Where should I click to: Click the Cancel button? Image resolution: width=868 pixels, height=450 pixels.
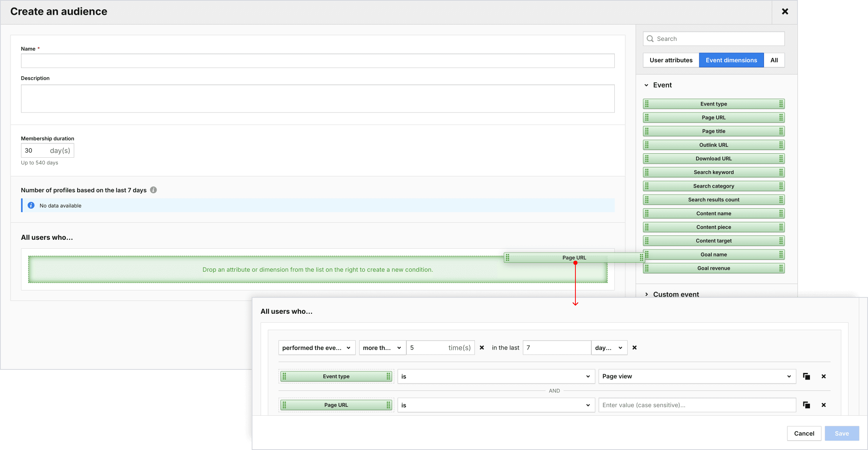click(x=804, y=433)
